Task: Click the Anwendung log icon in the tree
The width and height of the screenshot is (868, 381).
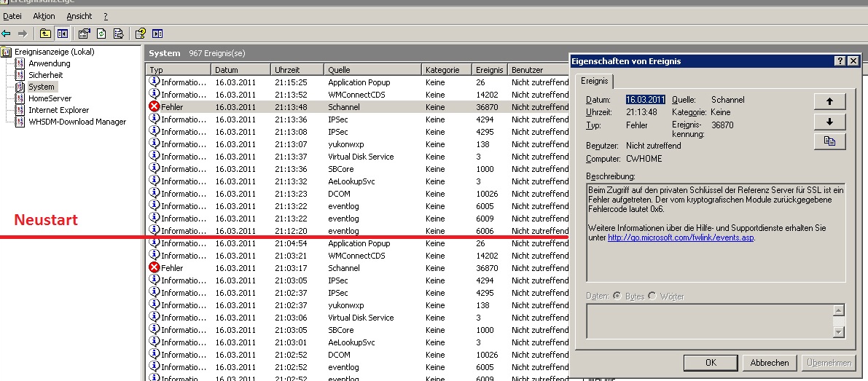Action: click(x=20, y=63)
